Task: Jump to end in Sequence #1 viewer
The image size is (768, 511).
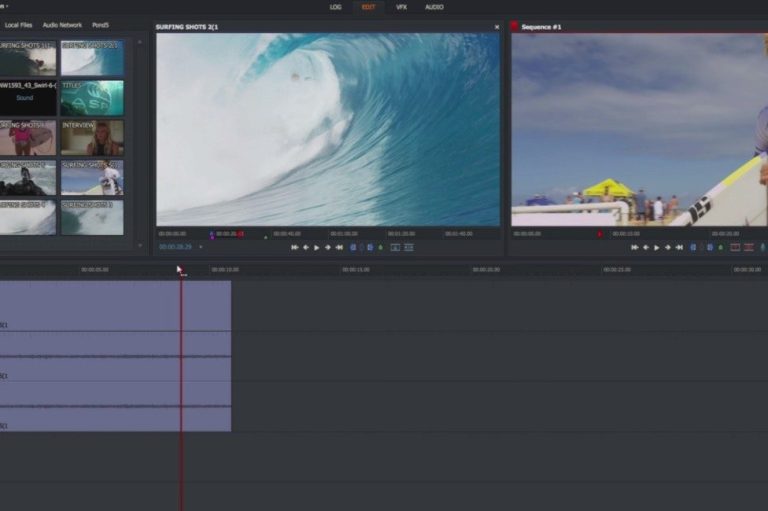Action: pos(679,247)
